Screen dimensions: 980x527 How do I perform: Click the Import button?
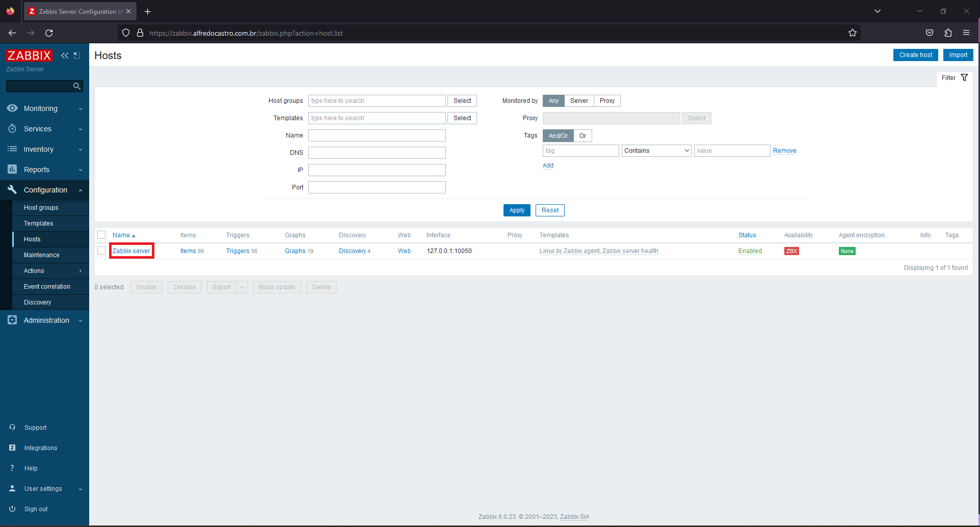pos(958,55)
